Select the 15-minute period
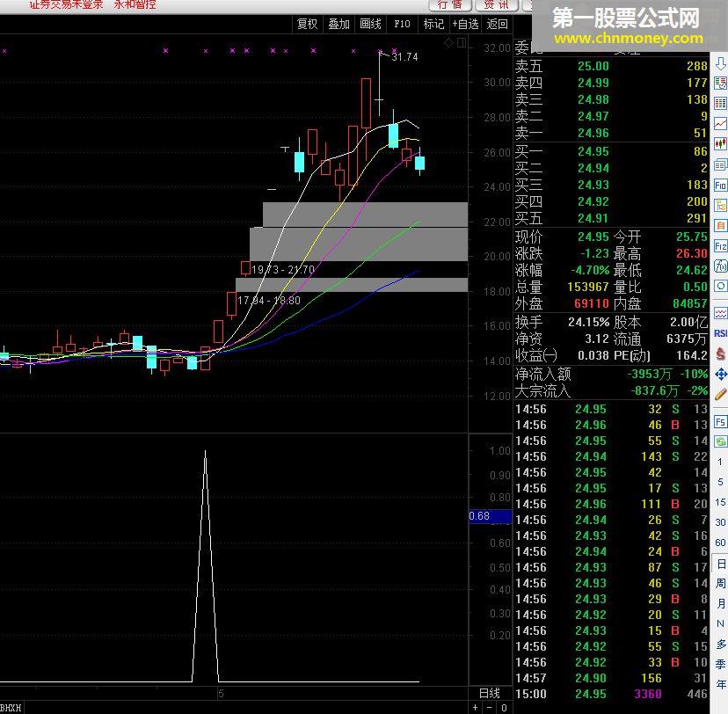 (x=720, y=502)
